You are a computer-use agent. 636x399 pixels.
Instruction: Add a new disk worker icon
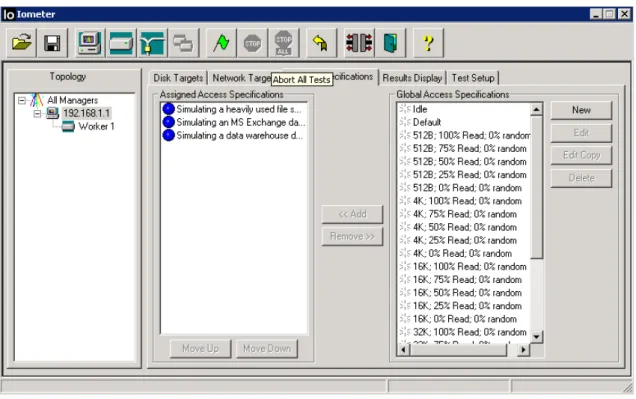point(121,43)
